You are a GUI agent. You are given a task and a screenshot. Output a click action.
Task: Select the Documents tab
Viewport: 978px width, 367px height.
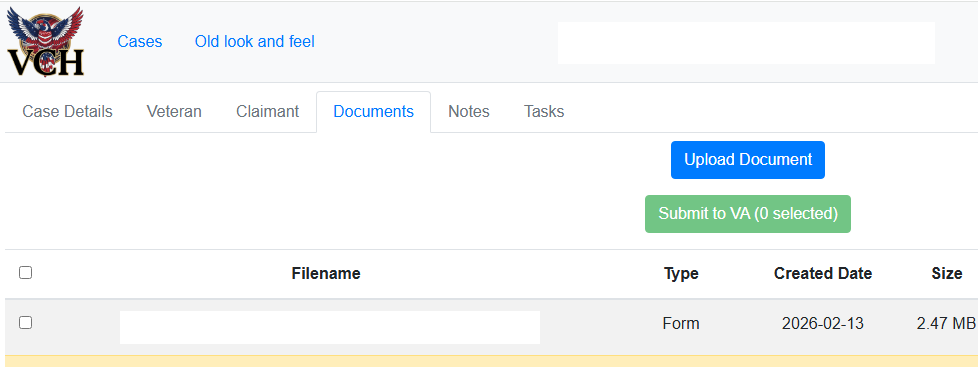pyautogui.click(x=374, y=112)
